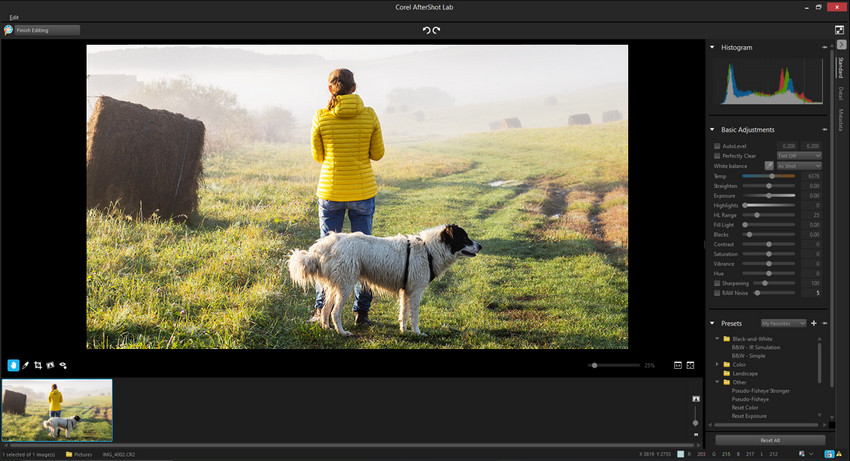
Task: Open the White balance As Shot dropdown
Action: 799,166
